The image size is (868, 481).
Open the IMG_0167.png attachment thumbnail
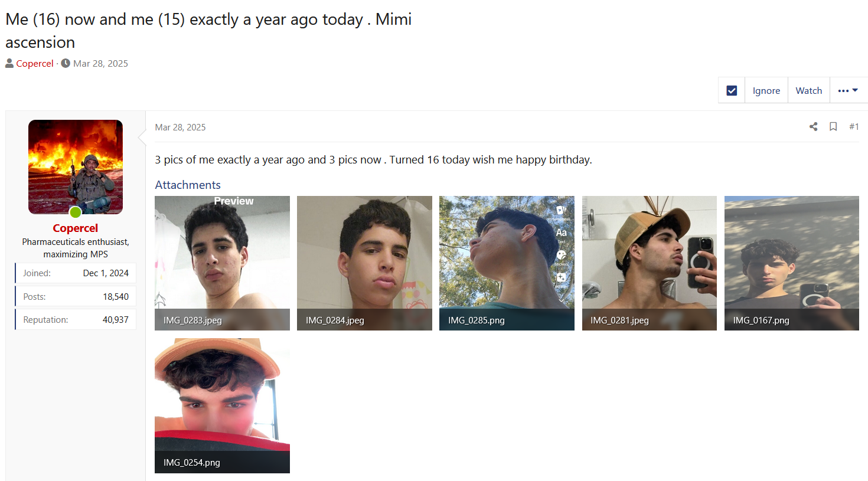pos(791,263)
